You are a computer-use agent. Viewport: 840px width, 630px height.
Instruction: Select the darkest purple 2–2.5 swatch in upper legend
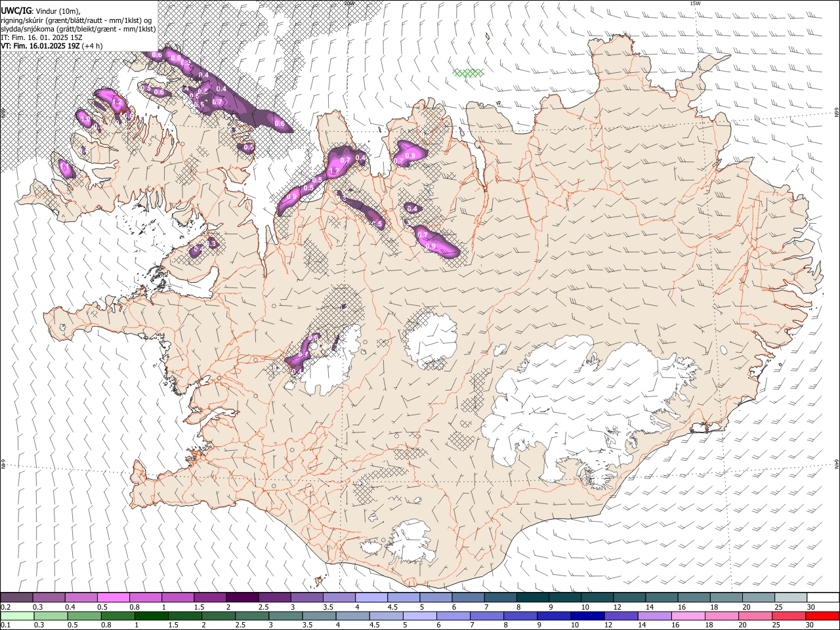(x=242, y=598)
